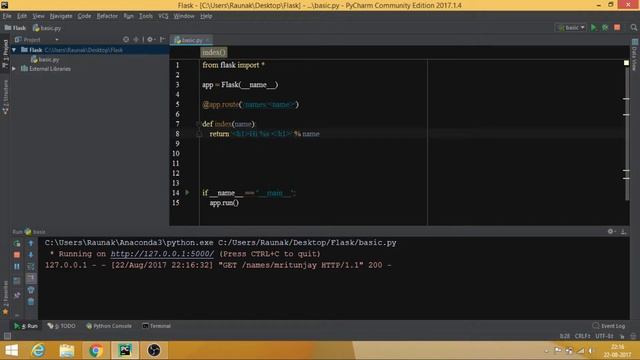The image size is (640, 360).
Task: Open the Code menu
Action: pos(84,16)
